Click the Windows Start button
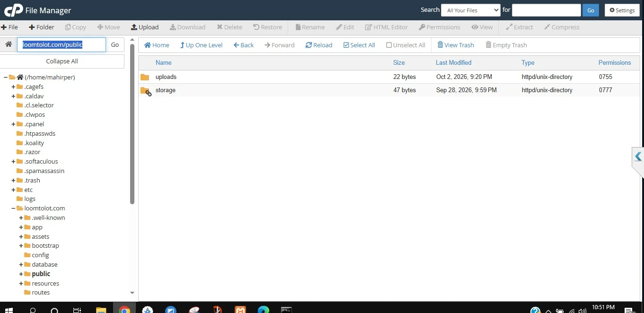Image resolution: width=644 pixels, height=313 pixels. pos(9,310)
